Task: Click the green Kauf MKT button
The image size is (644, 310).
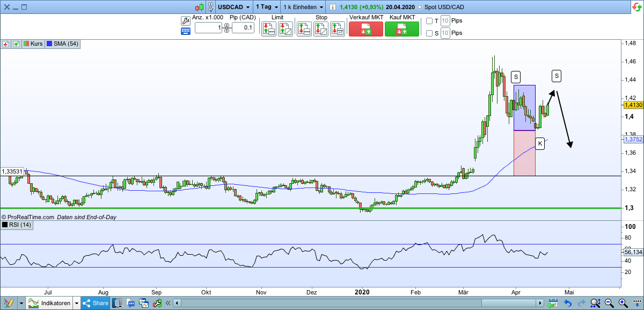Action: [x=402, y=28]
